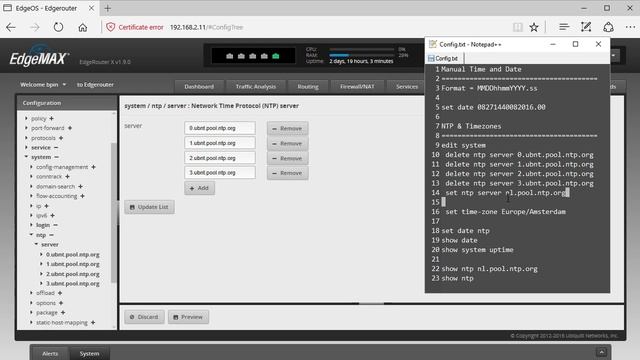640x360 pixels.
Task: Select 0.ubnt.pool.ntp.org in the tree
Action: (x=73, y=255)
